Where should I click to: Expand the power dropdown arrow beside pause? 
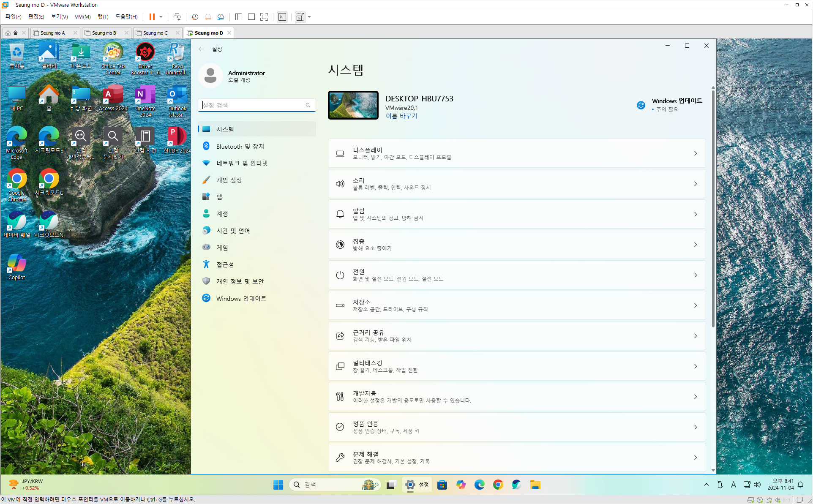tap(161, 17)
